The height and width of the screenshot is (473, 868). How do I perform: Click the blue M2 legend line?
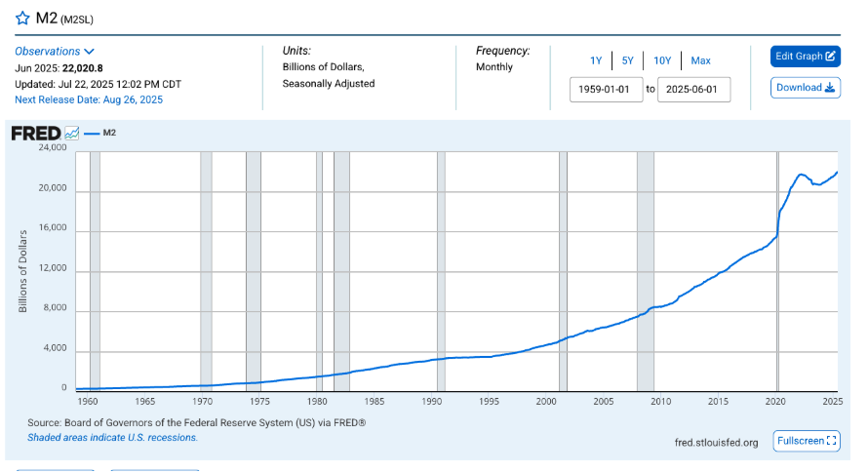tap(92, 133)
